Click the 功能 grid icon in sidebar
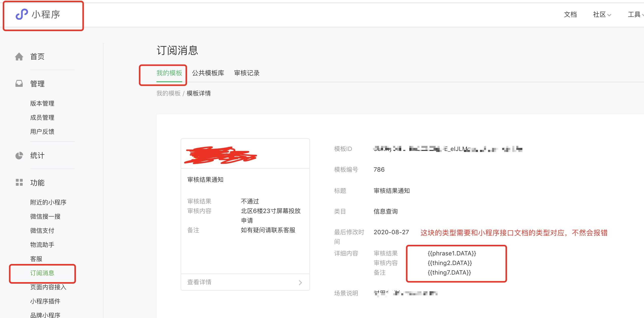This screenshot has height=318, width=644. point(19,182)
